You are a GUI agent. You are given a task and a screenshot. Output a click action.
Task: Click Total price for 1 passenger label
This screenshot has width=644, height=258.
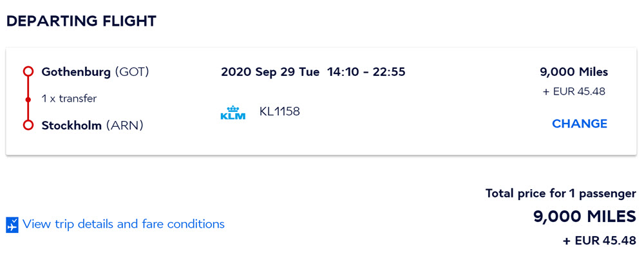pos(561,193)
